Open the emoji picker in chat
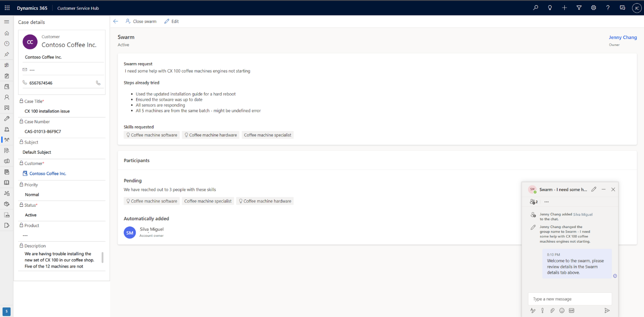 (562, 311)
